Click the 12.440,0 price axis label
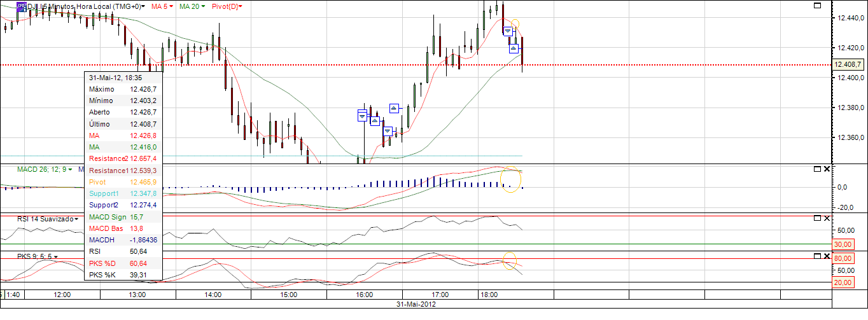Viewport: 868px width, 320px height. click(851, 17)
